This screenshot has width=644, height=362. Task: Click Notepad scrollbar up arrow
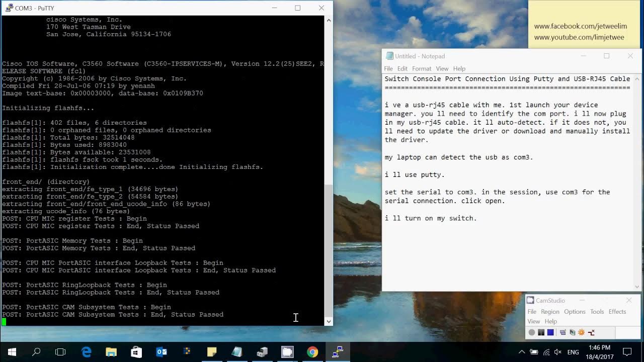point(637,79)
